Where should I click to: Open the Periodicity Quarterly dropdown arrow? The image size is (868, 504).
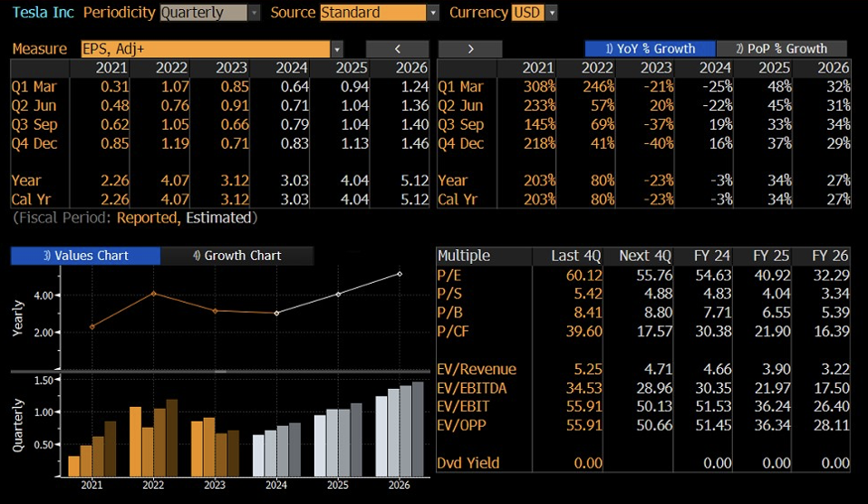click(254, 13)
